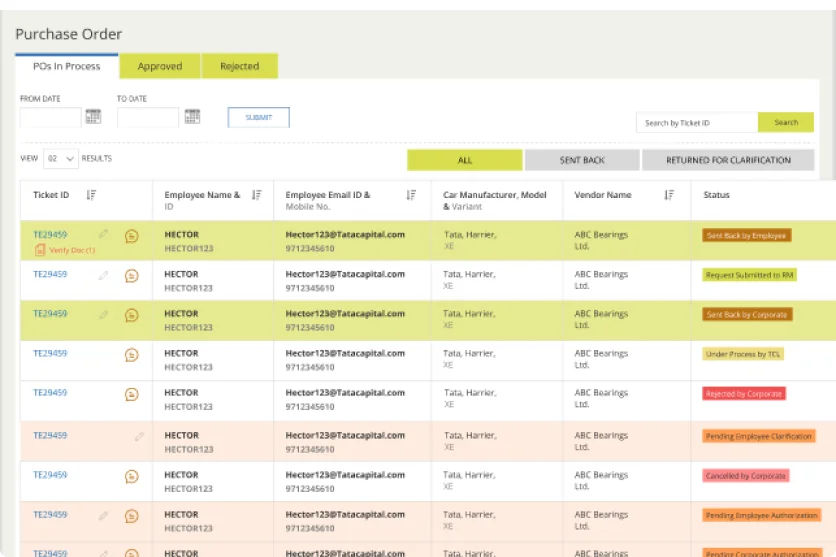Open chat for Sent Back by Employee row
Image resolution: width=836 pixels, height=557 pixels.
point(131,236)
